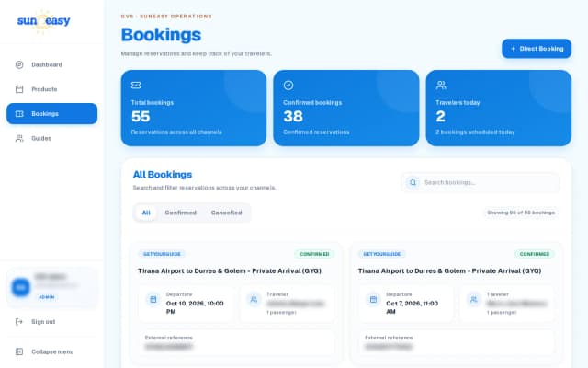The width and height of the screenshot is (588, 368).
Task: Click the user avatar in profile card
Action: (x=20, y=287)
